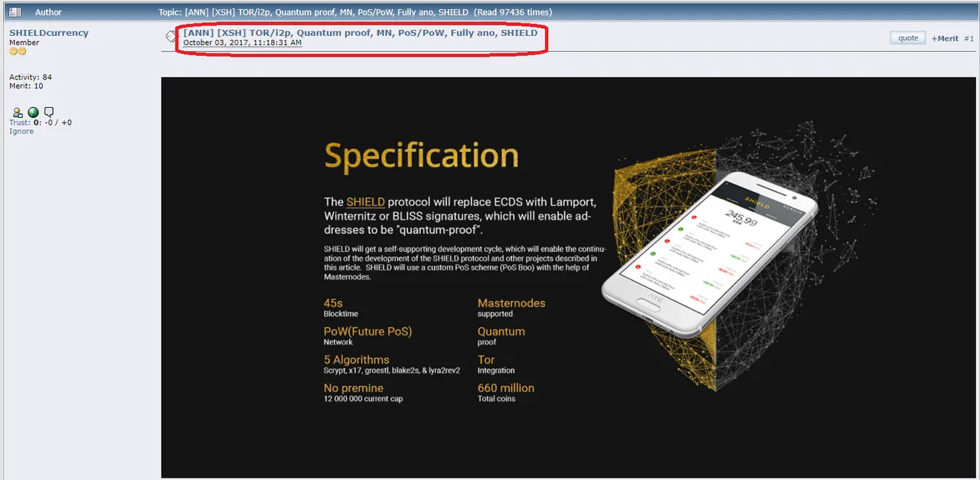The width and height of the screenshot is (980, 480).
Task: Click the October 03, 2017 post date
Action: tap(242, 43)
